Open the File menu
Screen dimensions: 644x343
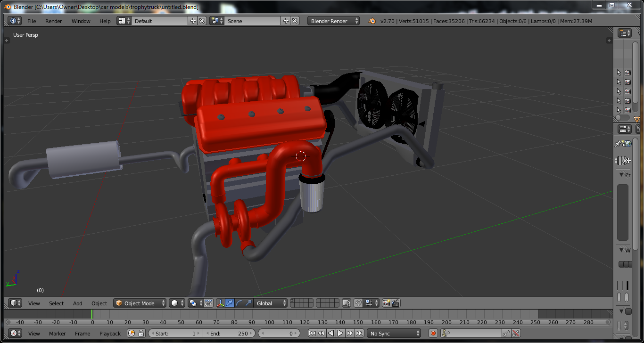[32, 21]
